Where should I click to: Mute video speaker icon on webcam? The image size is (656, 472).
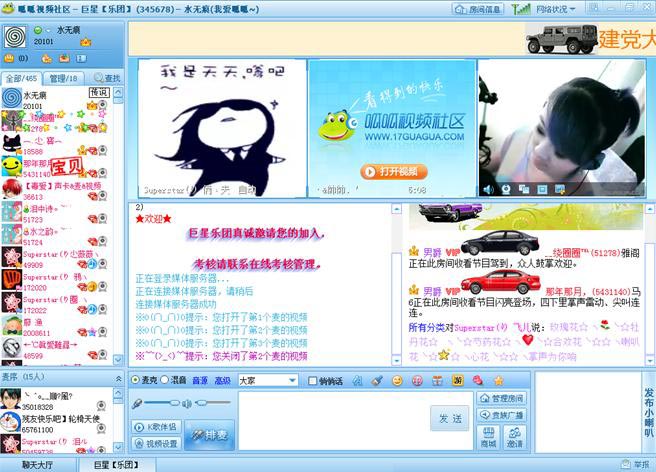pos(488,190)
